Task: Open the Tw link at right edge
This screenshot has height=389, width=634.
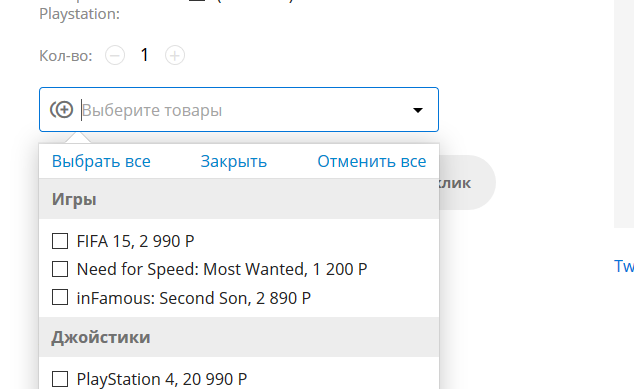Action: [x=624, y=266]
